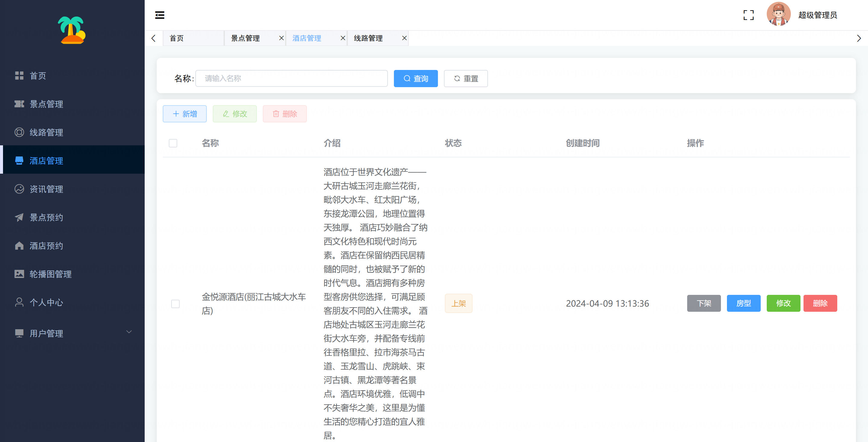Expand the 用户管理 submenu arrow

pyautogui.click(x=129, y=332)
